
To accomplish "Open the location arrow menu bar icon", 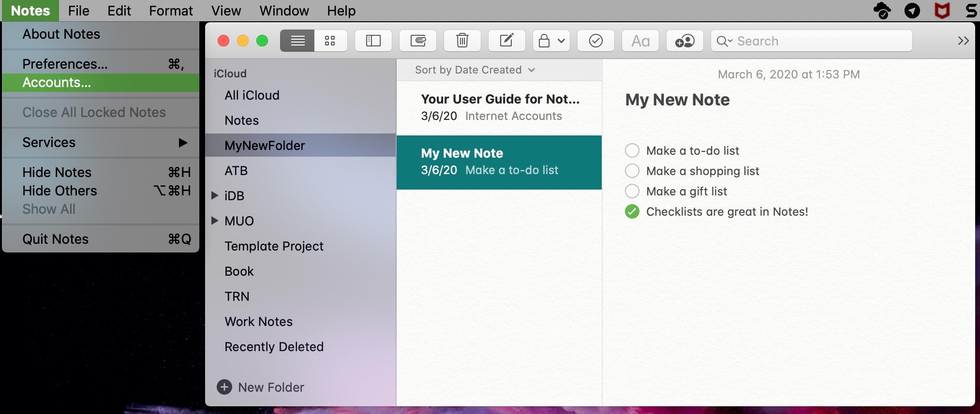I will [912, 10].
